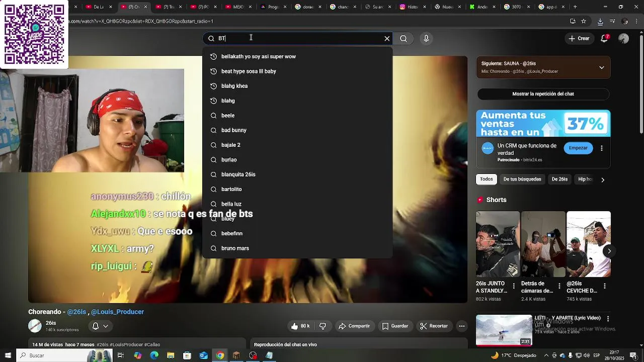Open more actions ellipsis under video

pos(461,326)
